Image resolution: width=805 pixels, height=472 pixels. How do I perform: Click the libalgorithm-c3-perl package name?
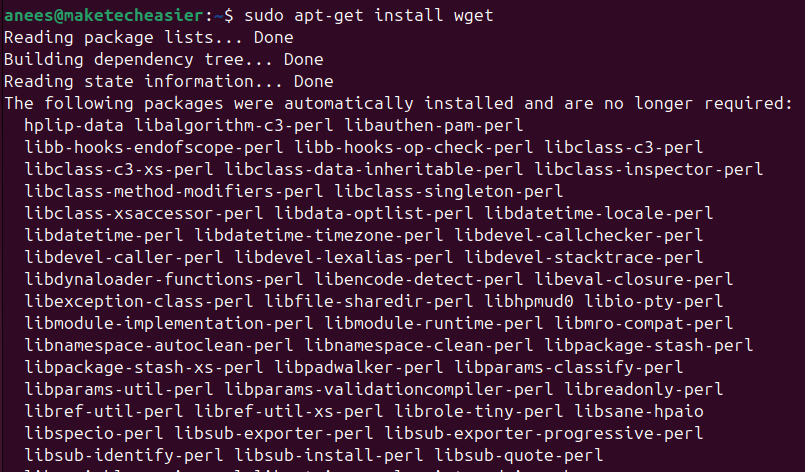[x=234, y=126]
